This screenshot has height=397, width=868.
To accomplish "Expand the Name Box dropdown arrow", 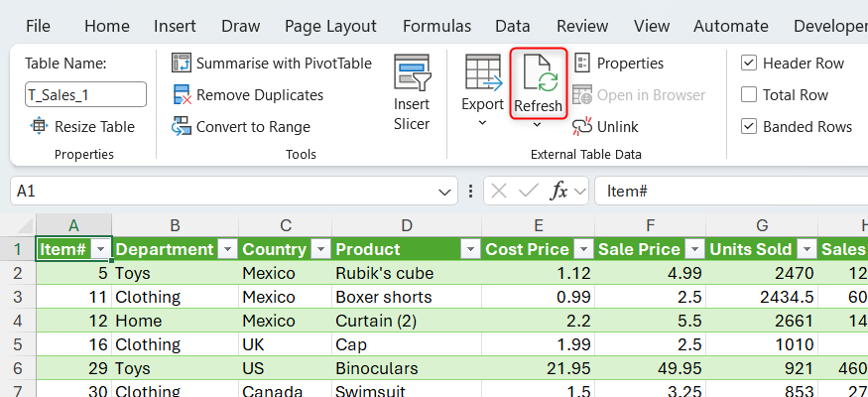I will coord(444,193).
